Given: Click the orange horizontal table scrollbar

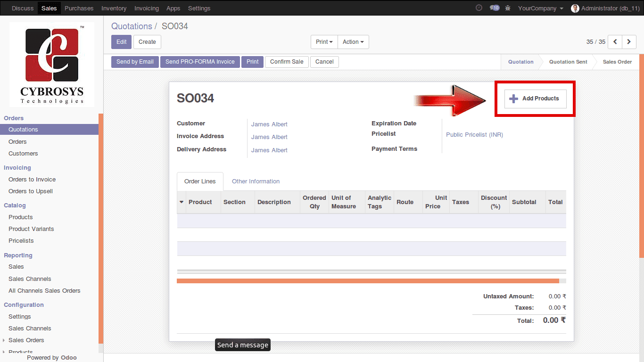Looking at the screenshot, I should (368, 281).
